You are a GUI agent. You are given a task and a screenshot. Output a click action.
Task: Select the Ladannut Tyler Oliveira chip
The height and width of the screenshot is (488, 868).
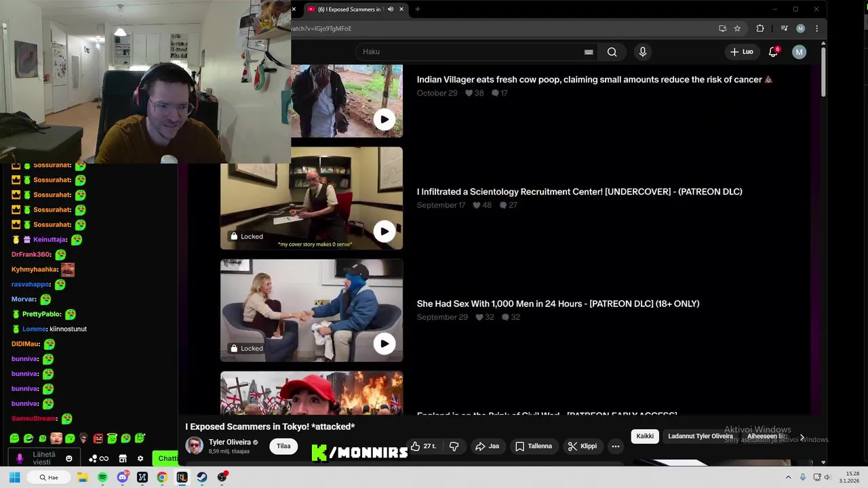701,436
